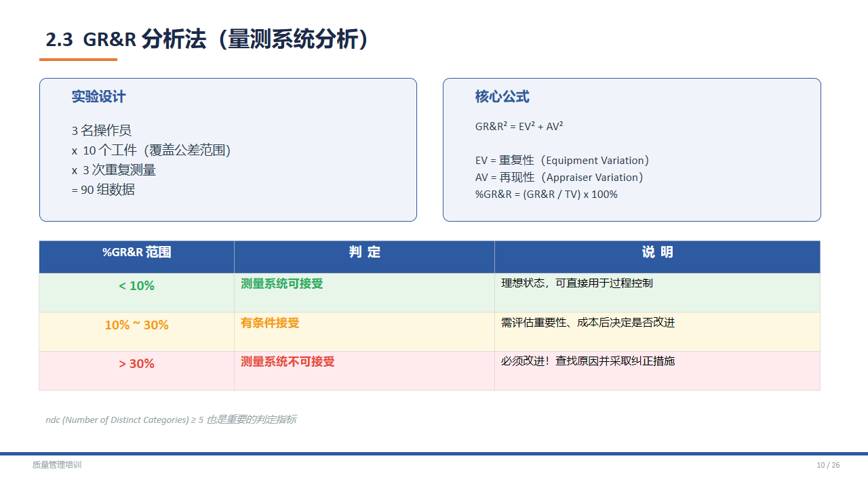The height and width of the screenshot is (488, 868).
Task: Select the green "< 10%" cell
Action: 136,286
